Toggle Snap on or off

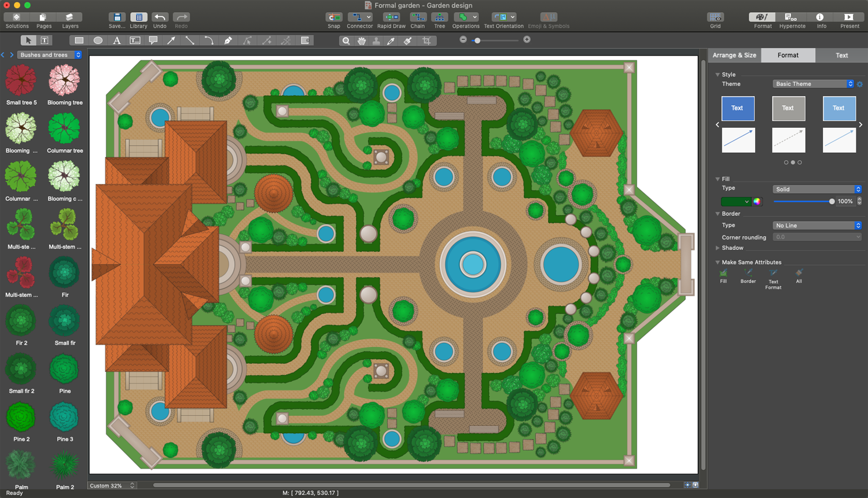334,17
